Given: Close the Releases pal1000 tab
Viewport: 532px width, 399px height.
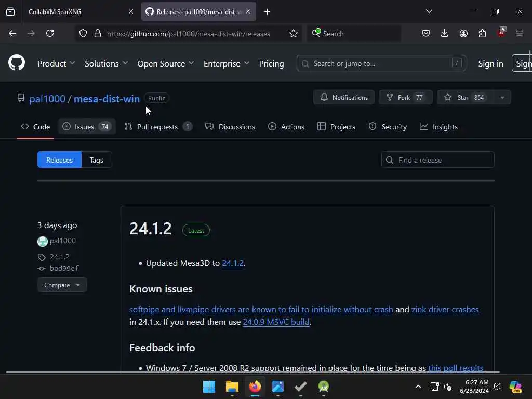Looking at the screenshot, I should coord(248,11).
